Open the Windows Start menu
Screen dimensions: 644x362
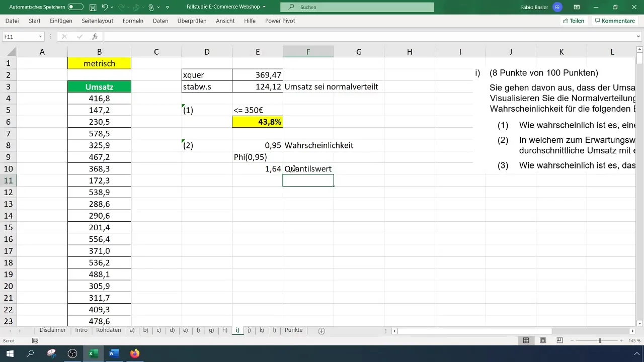pos(10,353)
